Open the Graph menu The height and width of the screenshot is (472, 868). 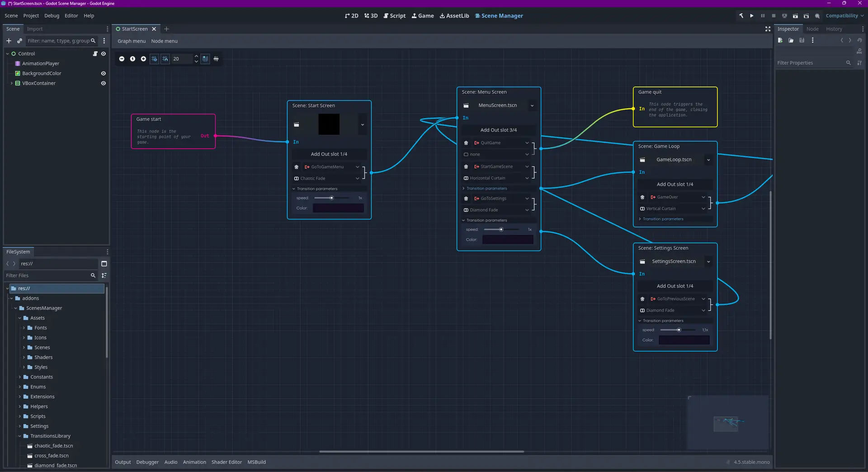tap(132, 41)
